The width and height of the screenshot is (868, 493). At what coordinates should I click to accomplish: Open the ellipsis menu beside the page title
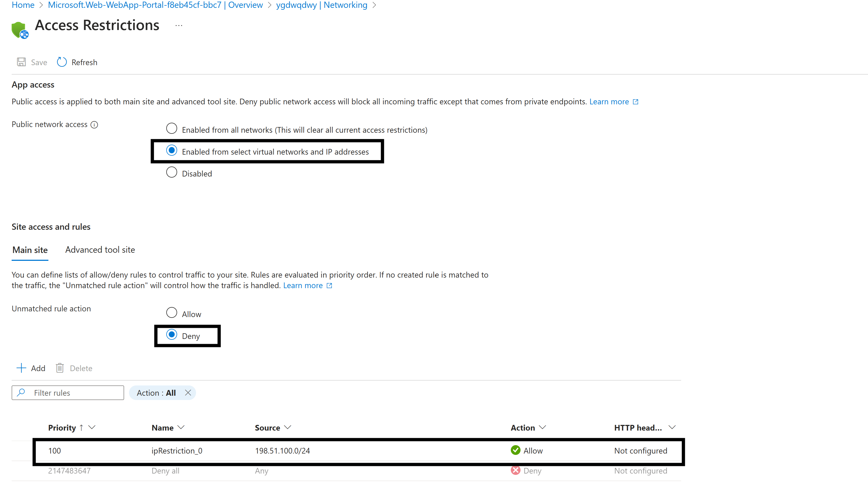point(178,25)
